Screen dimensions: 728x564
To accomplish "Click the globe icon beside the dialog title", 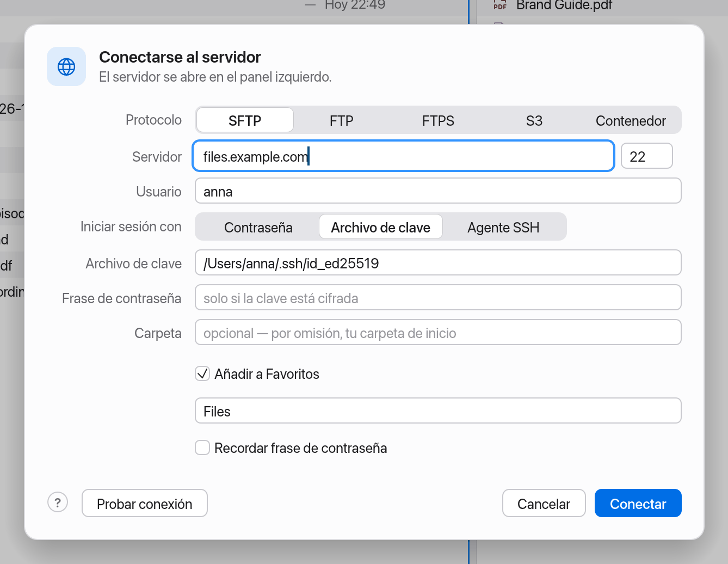I will click(x=66, y=66).
